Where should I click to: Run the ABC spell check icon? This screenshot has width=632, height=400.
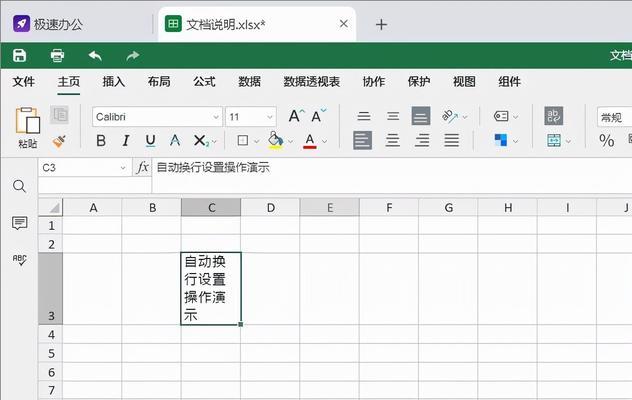19,259
